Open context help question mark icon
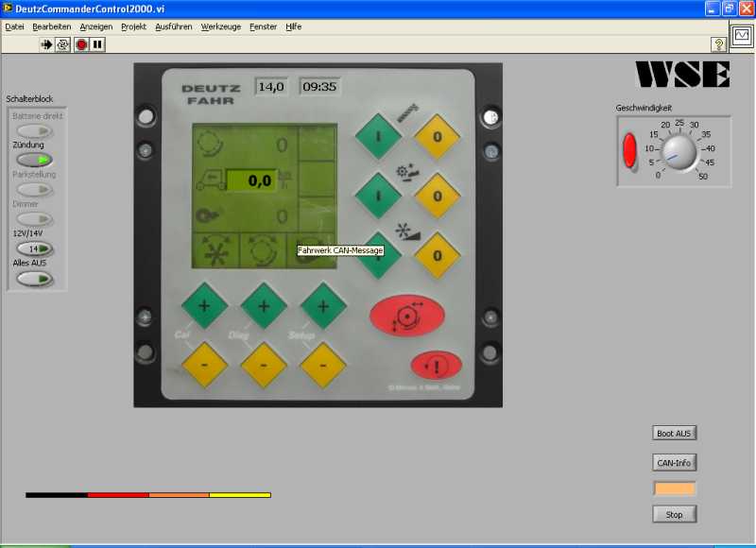The height and width of the screenshot is (548, 756). click(x=719, y=44)
